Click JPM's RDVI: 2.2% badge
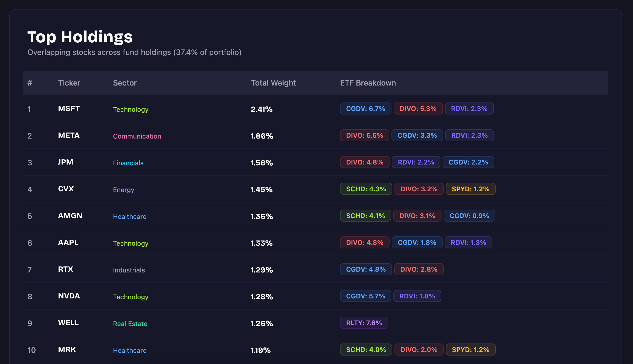 coord(416,162)
